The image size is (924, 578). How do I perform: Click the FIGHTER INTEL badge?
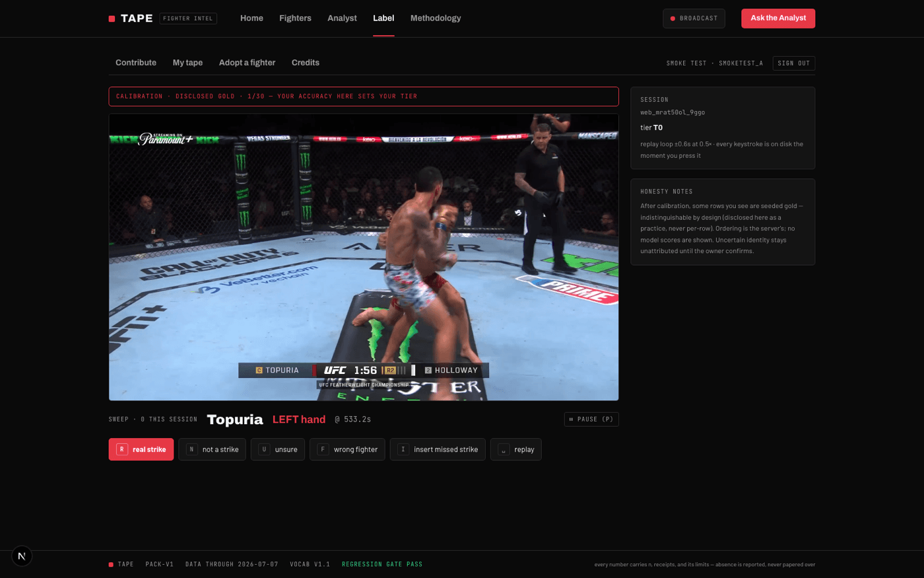click(188, 18)
